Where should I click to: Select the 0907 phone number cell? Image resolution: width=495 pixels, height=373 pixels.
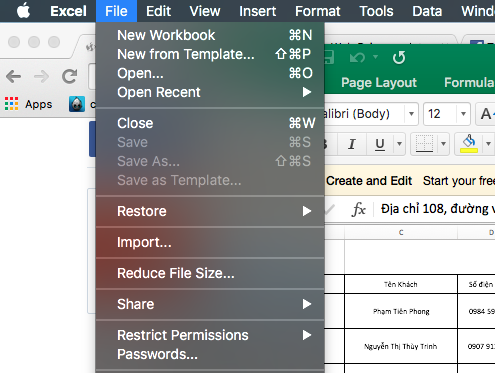[x=477, y=346]
